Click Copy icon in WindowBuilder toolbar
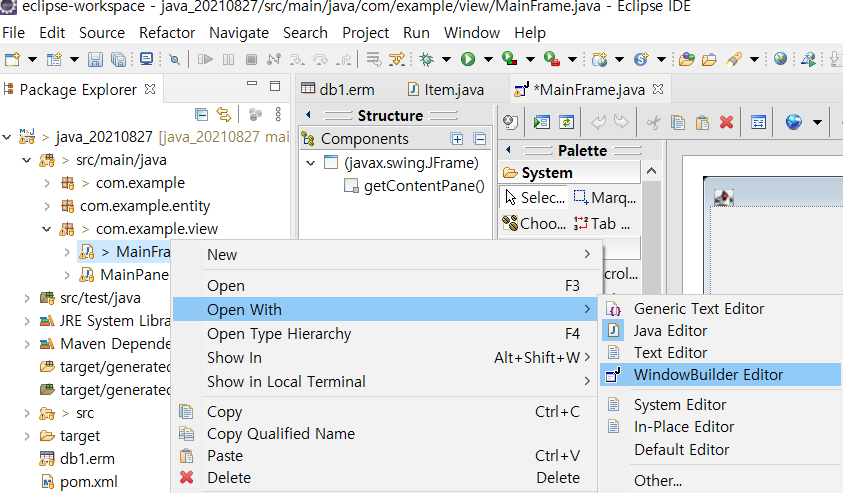 (678, 123)
